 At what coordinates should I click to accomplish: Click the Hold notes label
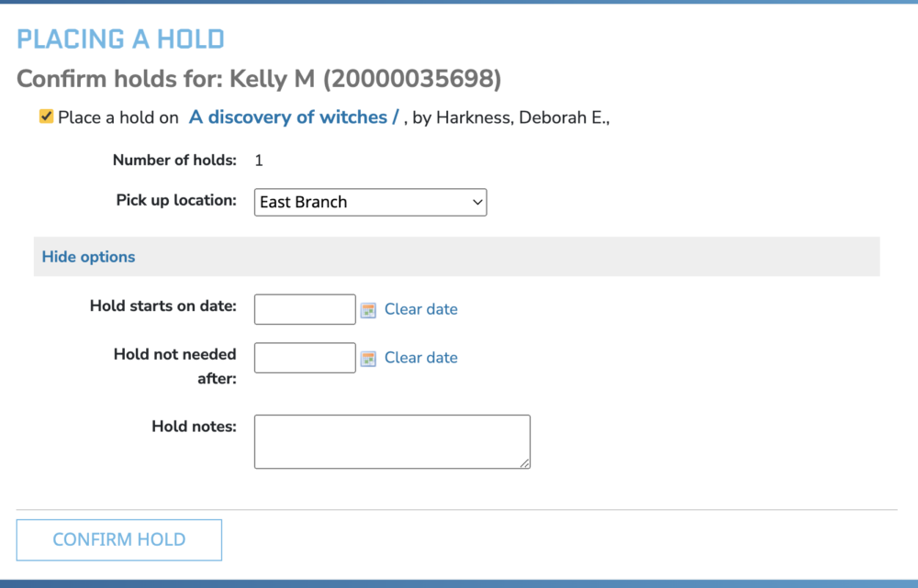(x=194, y=426)
